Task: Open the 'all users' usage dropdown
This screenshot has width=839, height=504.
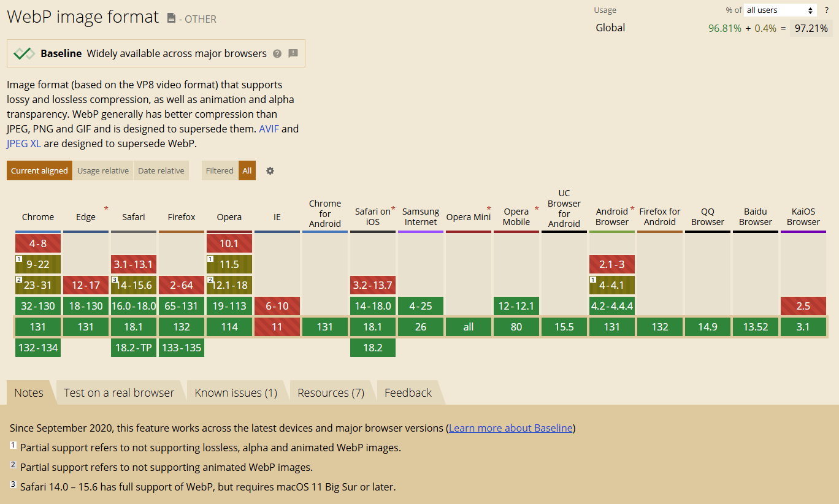Action: pos(780,10)
